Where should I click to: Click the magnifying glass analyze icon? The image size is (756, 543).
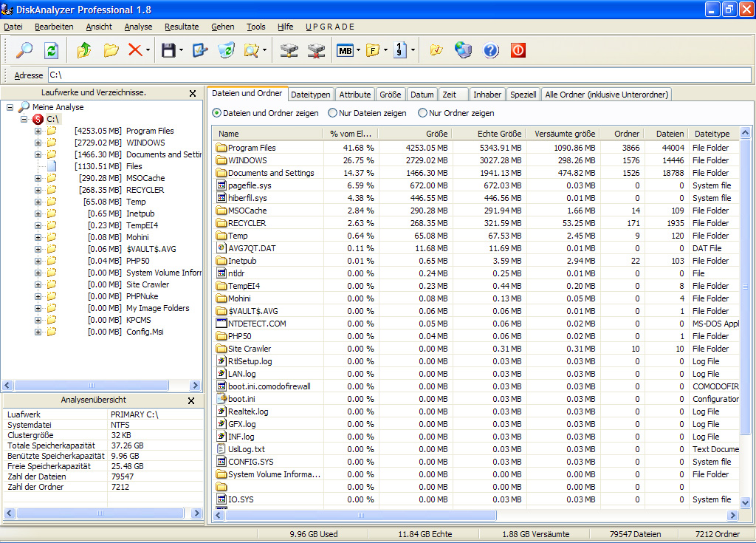[24, 50]
